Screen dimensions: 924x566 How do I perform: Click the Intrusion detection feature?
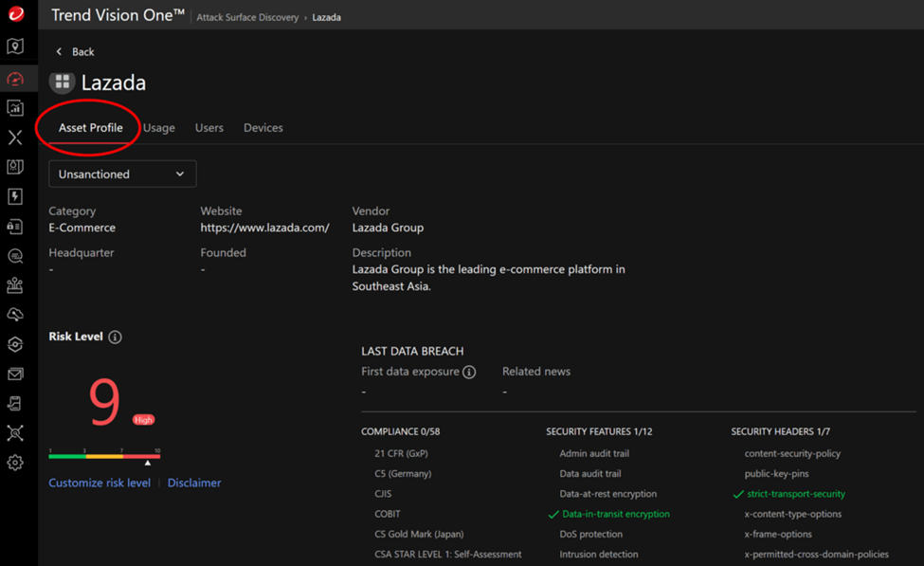point(599,555)
